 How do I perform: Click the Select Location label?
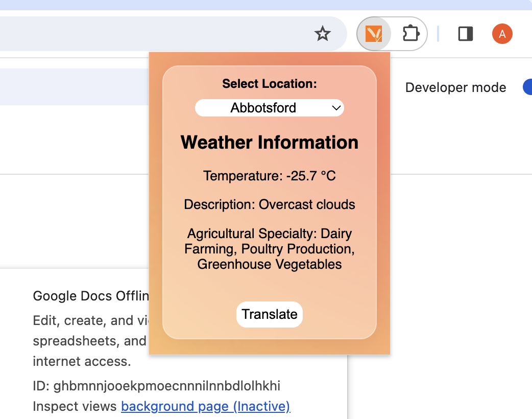click(x=270, y=83)
